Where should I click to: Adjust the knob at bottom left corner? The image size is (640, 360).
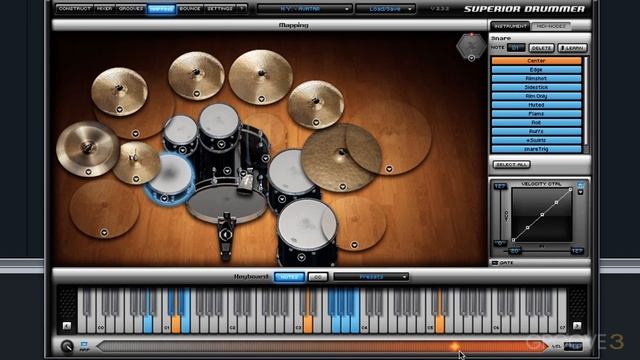(67, 347)
